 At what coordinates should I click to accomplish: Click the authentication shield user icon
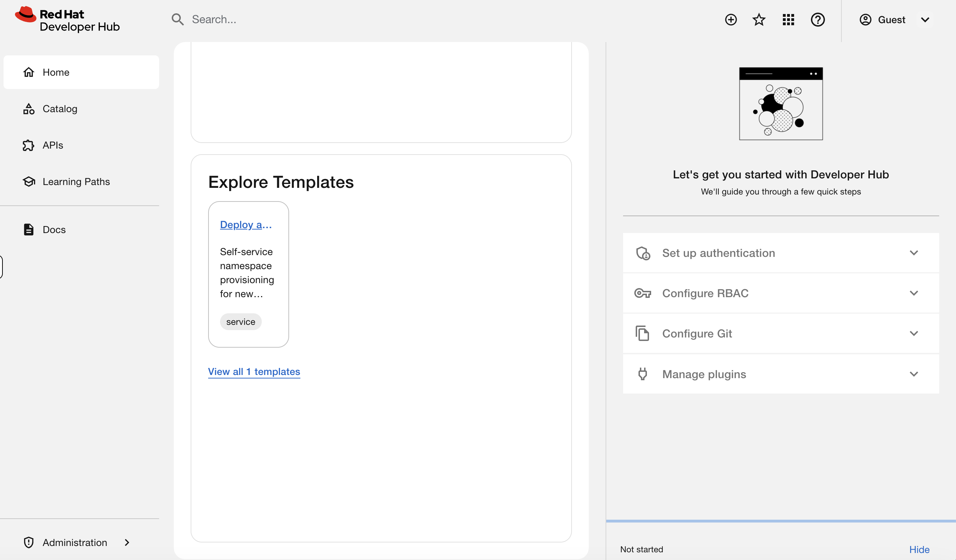click(643, 253)
